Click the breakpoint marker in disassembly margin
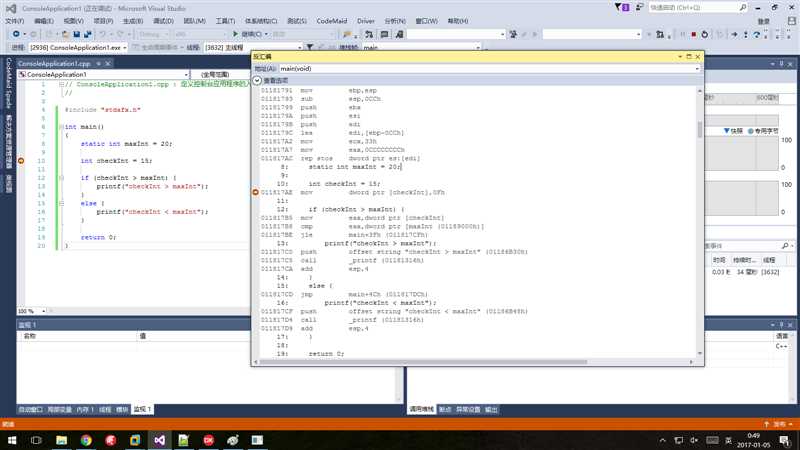 tap(256, 192)
